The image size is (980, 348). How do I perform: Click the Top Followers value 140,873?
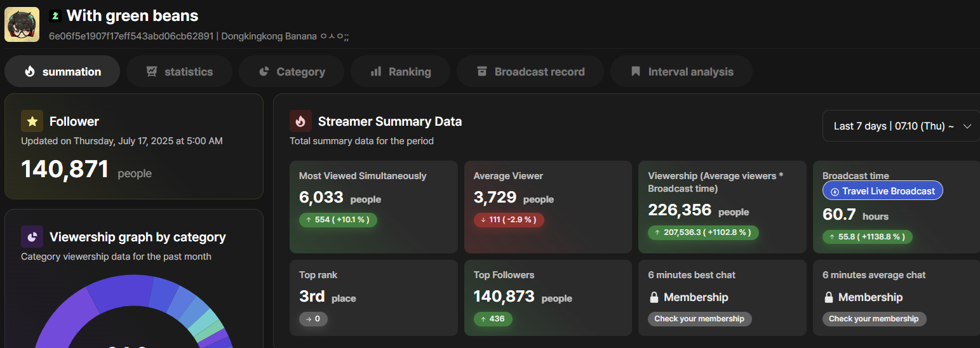(x=504, y=297)
